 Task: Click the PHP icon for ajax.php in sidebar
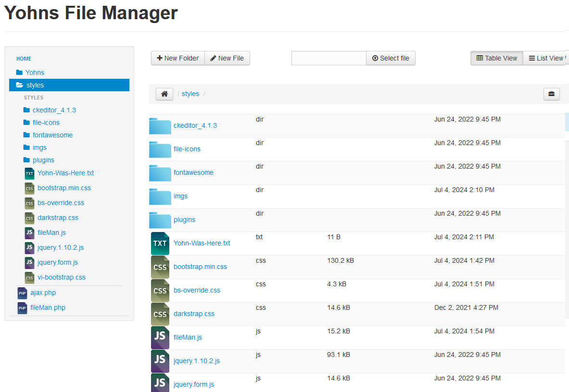(x=22, y=293)
